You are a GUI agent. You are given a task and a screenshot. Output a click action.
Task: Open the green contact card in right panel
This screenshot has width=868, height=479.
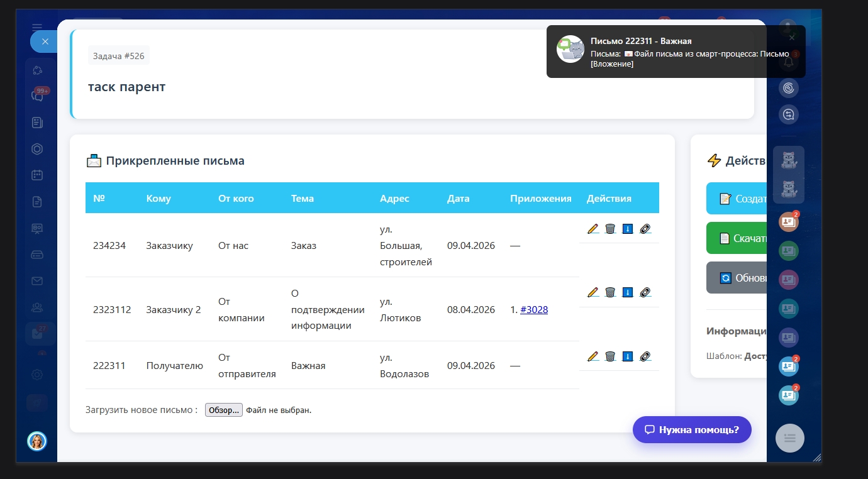click(789, 251)
